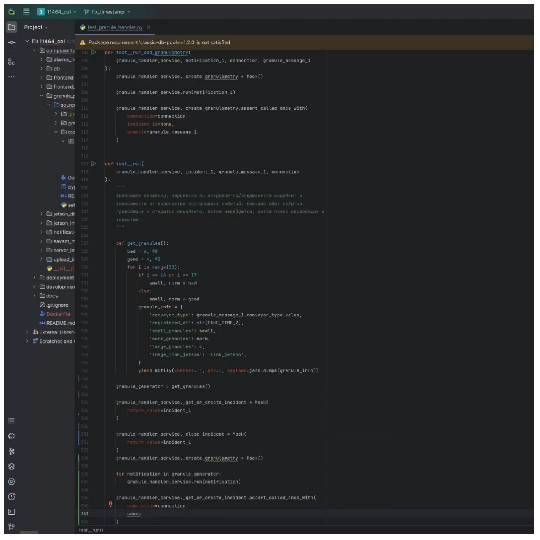
Task: Click the line 'for notification in granule_generator'
Action: [x=168, y=474]
